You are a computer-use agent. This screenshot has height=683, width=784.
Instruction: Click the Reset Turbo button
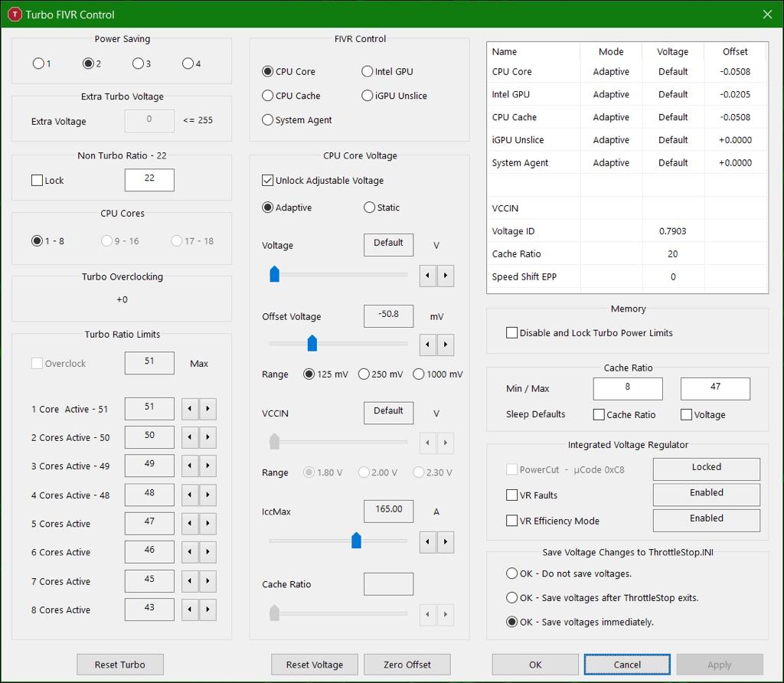(x=120, y=665)
